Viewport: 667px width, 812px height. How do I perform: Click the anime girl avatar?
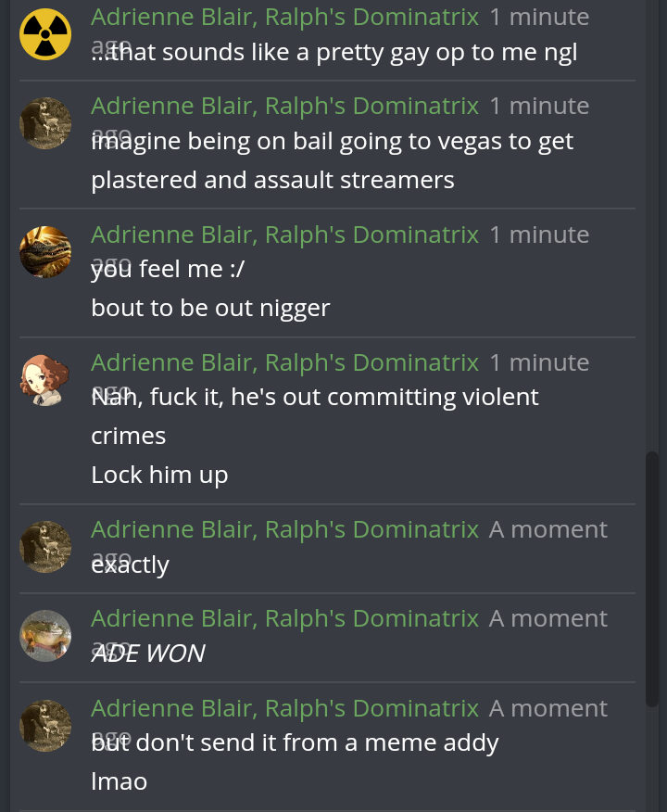pos(45,380)
